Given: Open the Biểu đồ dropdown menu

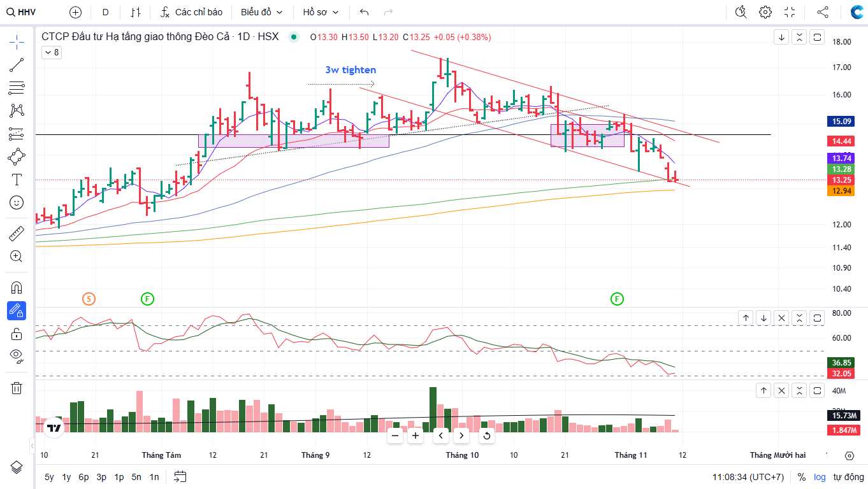Looking at the screenshot, I should pos(261,12).
